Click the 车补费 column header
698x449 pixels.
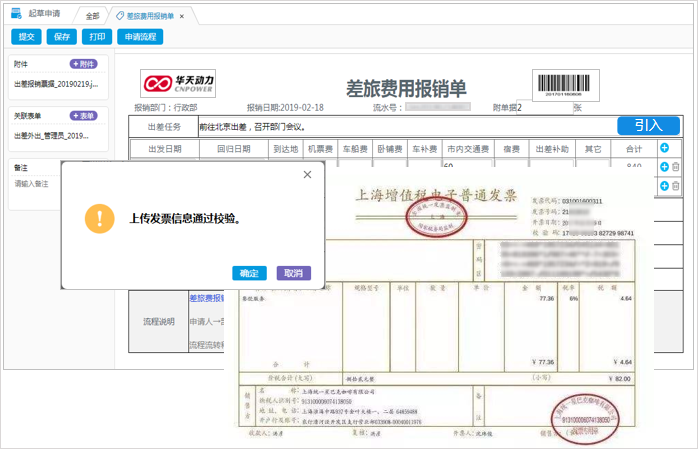pos(425,149)
